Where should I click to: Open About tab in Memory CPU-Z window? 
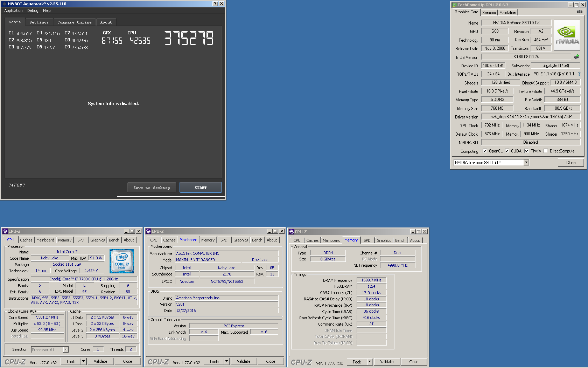tap(415, 240)
